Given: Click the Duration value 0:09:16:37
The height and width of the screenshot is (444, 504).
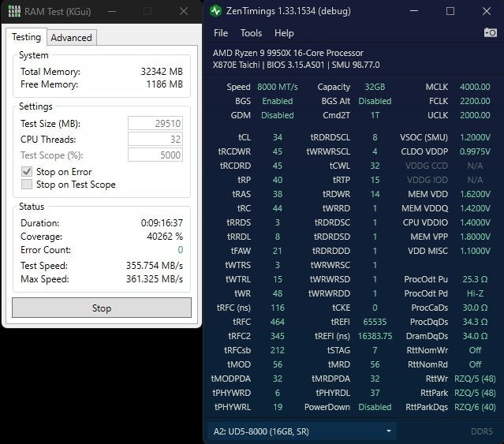Looking at the screenshot, I should (162, 222).
